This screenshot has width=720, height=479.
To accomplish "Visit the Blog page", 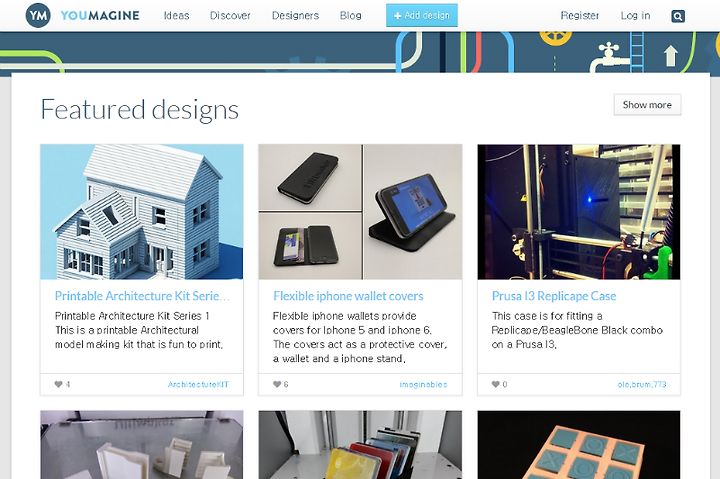I will click(350, 16).
